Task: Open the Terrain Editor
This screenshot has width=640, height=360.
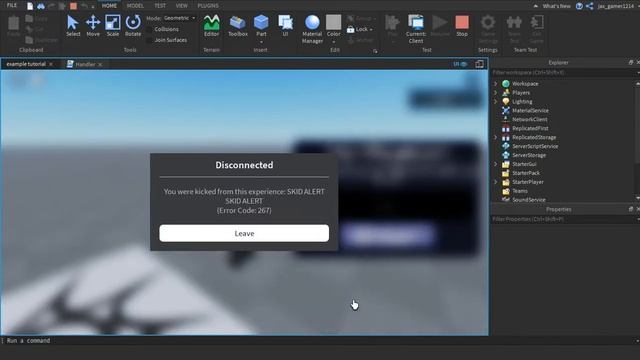Action: point(211,25)
